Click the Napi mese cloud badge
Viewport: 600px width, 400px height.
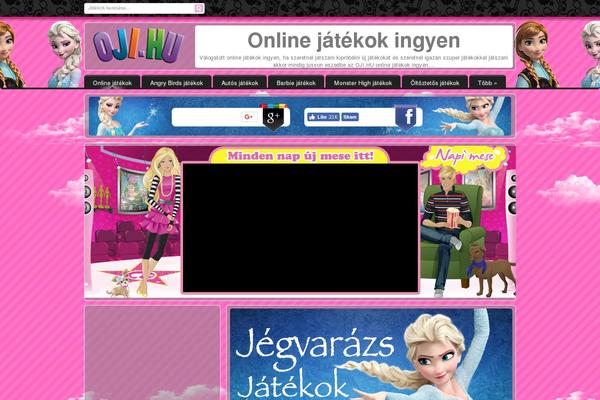[464, 156]
